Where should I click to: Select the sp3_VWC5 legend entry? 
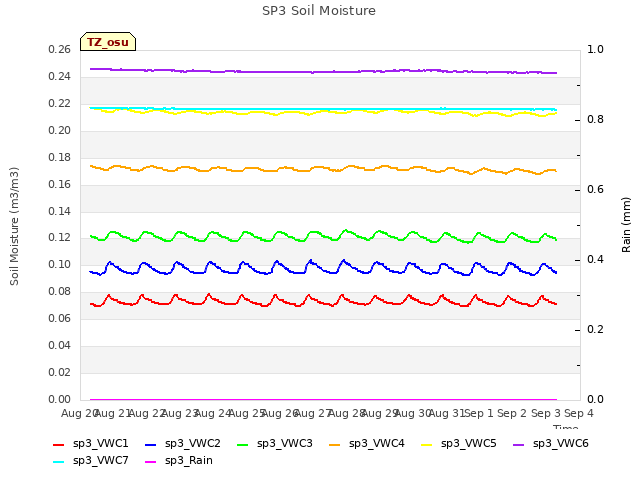pos(459,444)
